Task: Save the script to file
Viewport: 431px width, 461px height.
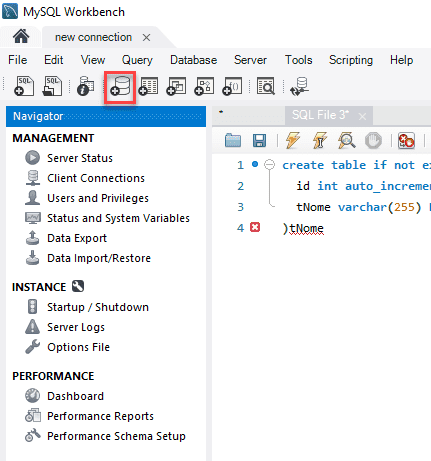Action: pyautogui.click(x=259, y=140)
